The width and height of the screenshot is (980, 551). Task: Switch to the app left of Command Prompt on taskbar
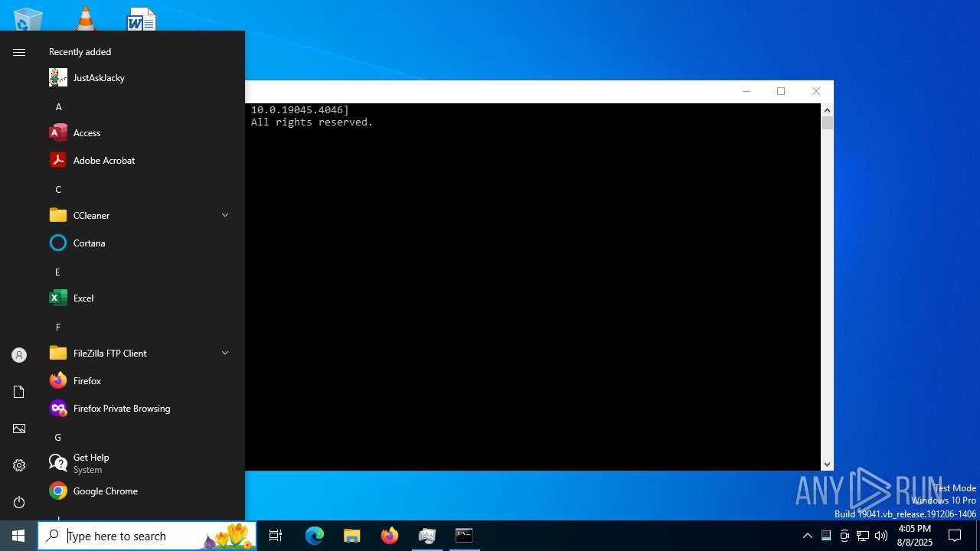(427, 536)
